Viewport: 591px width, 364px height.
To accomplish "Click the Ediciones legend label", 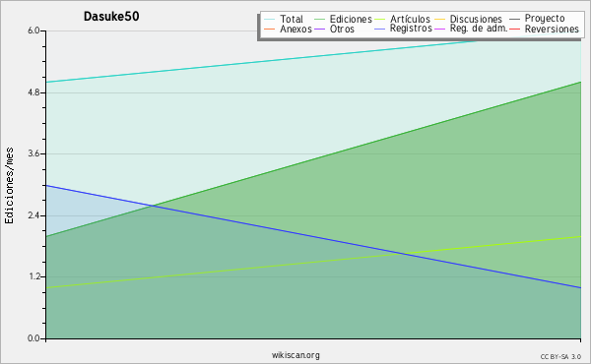I will click(351, 19).
